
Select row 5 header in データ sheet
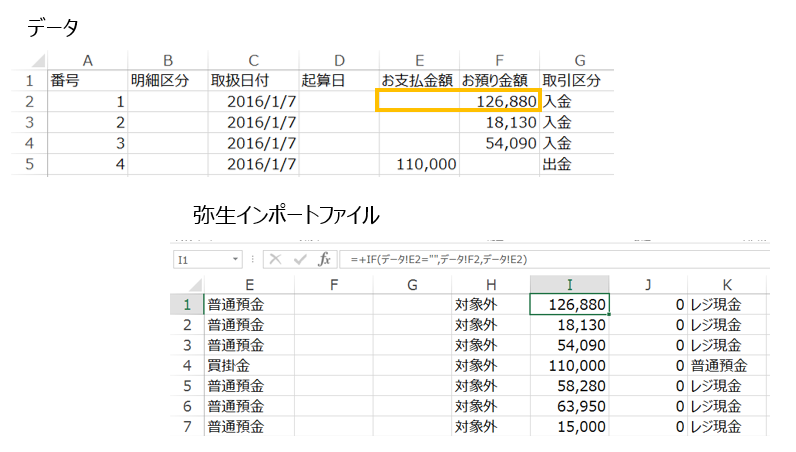coord(29,164)
